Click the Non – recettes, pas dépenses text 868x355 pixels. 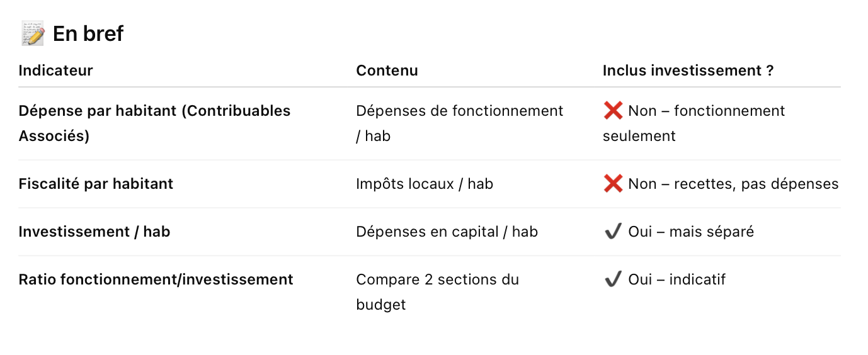click(x=733, y=184)
